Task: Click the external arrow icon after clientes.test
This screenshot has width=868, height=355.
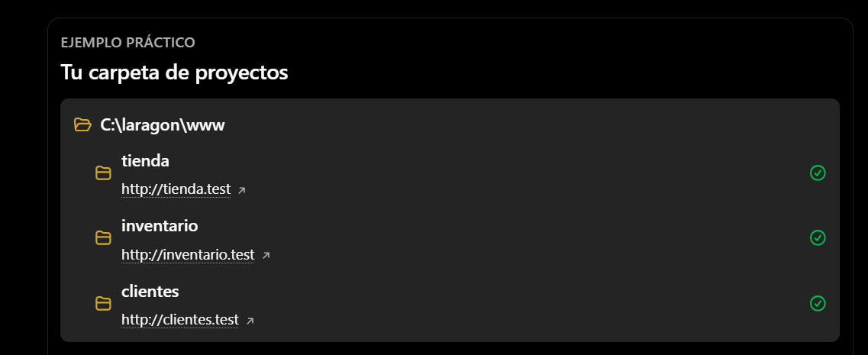Action: click(250, 321)
